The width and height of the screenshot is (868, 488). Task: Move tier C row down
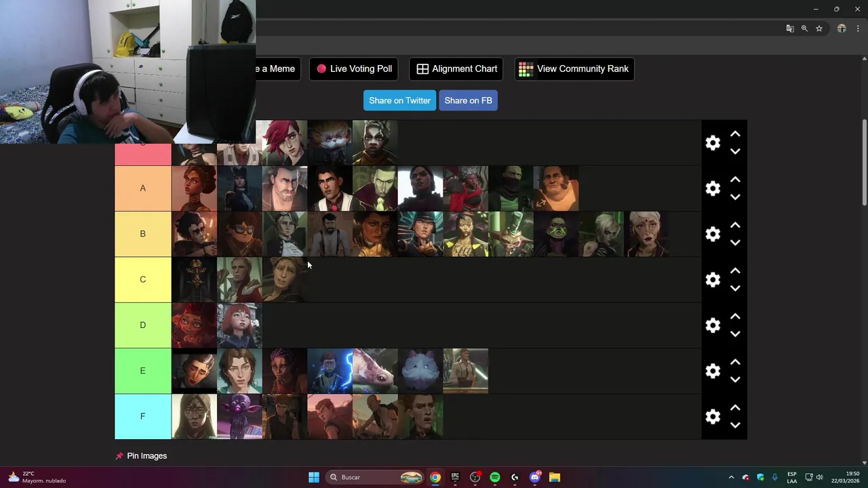(x=735, y=288)
